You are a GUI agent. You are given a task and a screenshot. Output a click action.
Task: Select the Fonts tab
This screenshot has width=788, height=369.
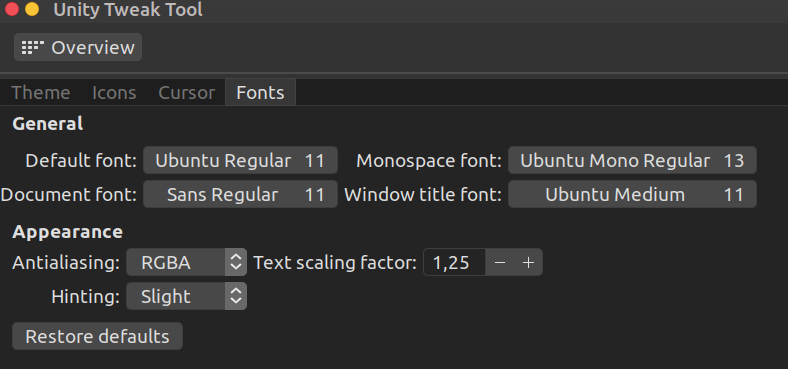coord(260,93)
